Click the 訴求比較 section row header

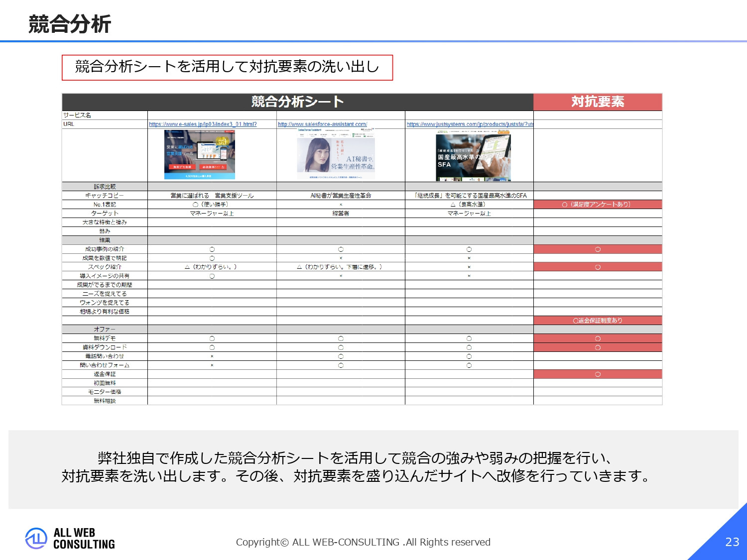click(x=104, y=186)
